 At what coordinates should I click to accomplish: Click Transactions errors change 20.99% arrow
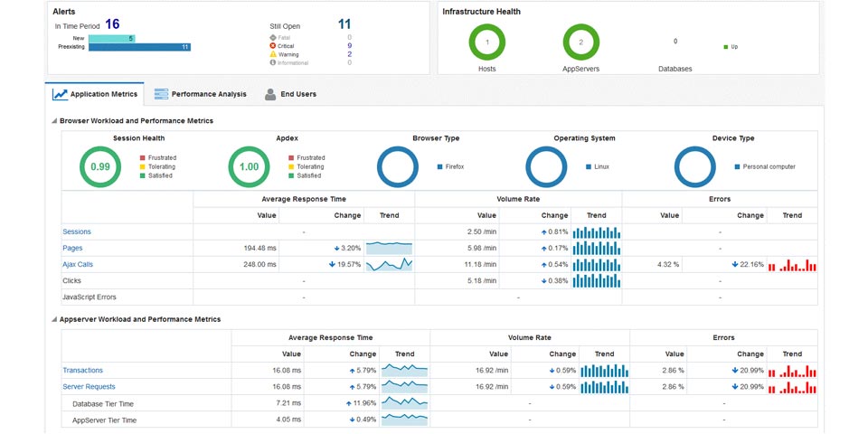[x=734, y=371]
